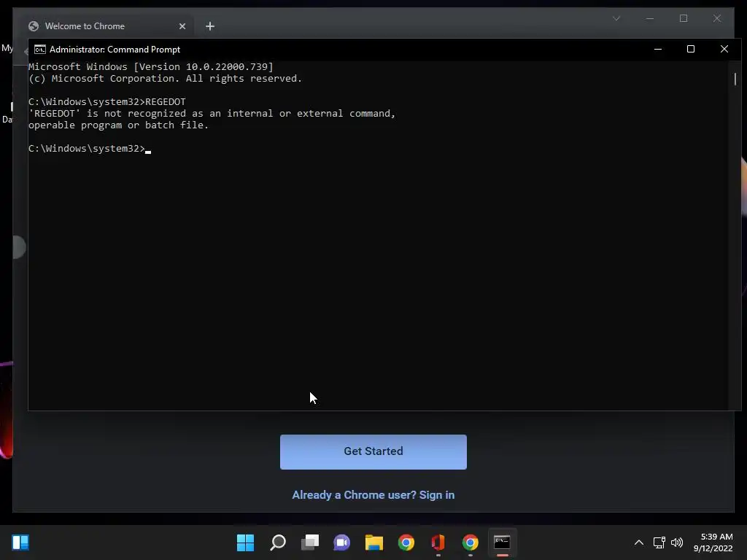Open clock showing 5:39 AM 9/12/2022
The width and height of the screenshot is (747, 560).
point(713,542)
